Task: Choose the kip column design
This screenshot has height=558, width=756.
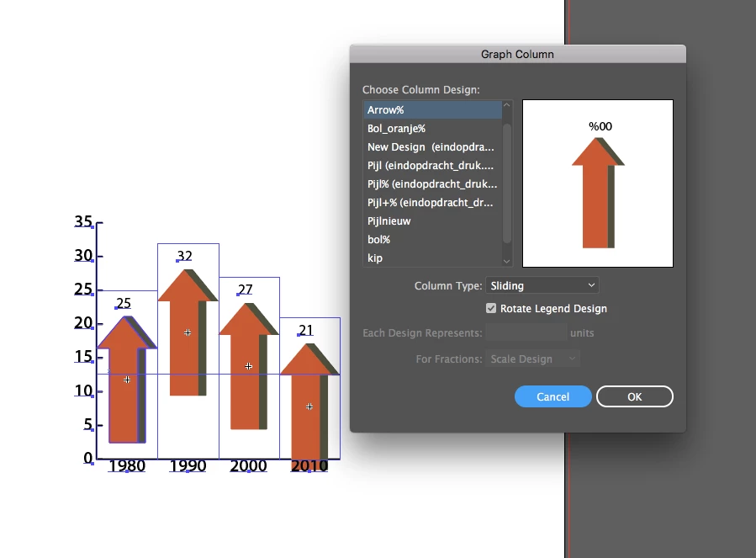Action: click(x=432, y=258)
